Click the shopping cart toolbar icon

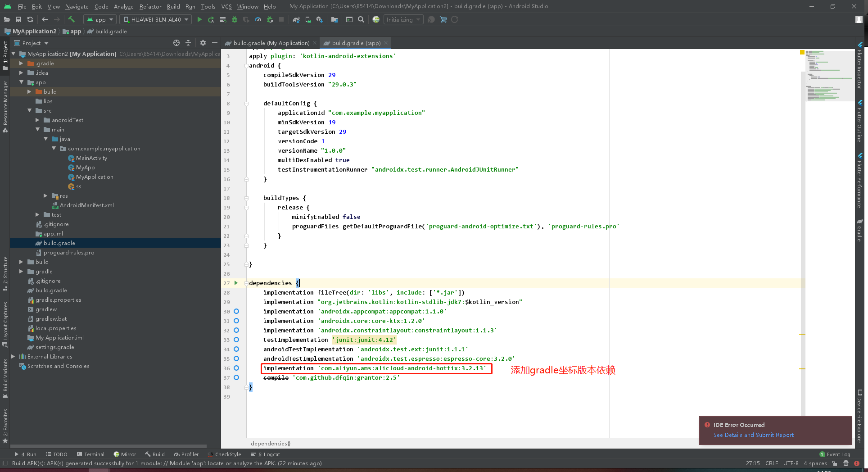pyautogui.click(x=443, y=19)
